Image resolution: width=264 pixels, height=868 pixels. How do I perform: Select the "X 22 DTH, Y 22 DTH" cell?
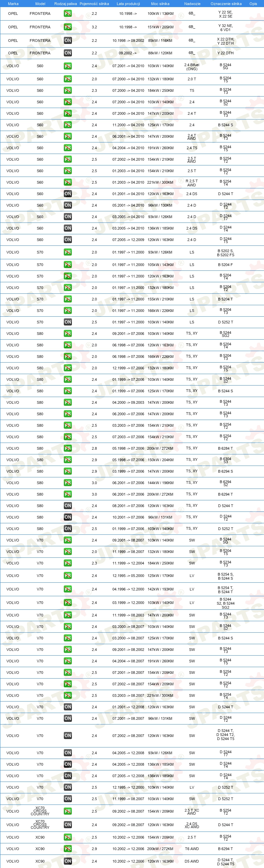click(226, 41)
